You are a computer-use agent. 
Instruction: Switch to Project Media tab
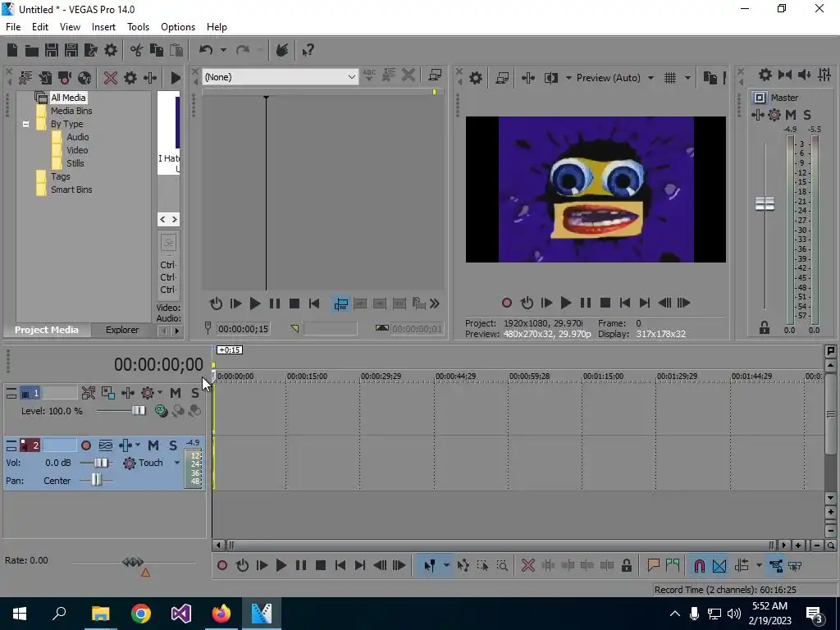(47, 330)
